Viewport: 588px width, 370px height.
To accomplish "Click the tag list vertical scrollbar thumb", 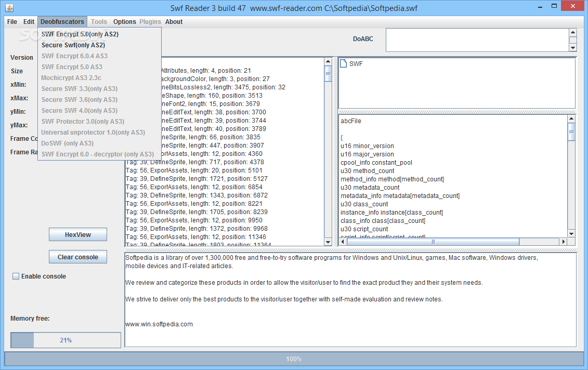I will [x=328, y=73].
